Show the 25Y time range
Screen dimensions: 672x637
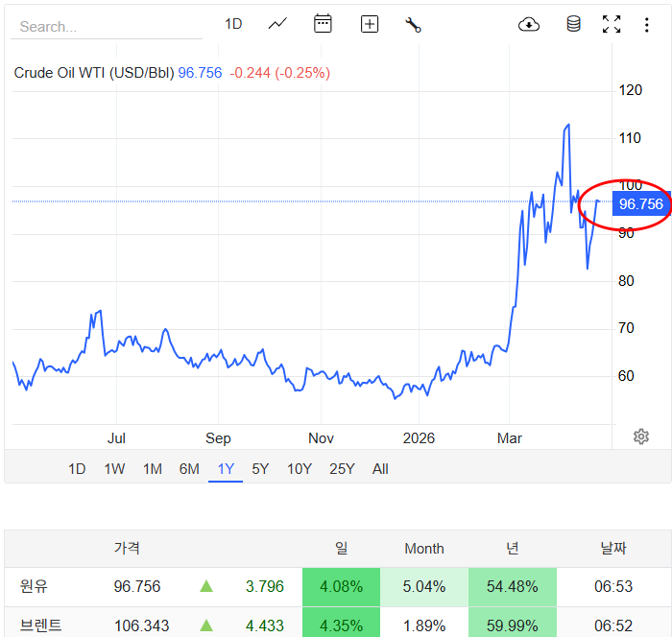(342, 469)
